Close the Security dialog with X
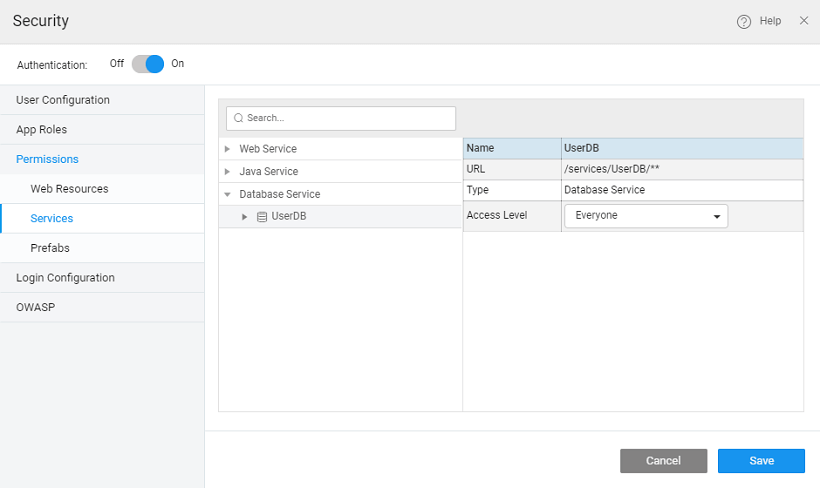 click(x=803, y=21)
